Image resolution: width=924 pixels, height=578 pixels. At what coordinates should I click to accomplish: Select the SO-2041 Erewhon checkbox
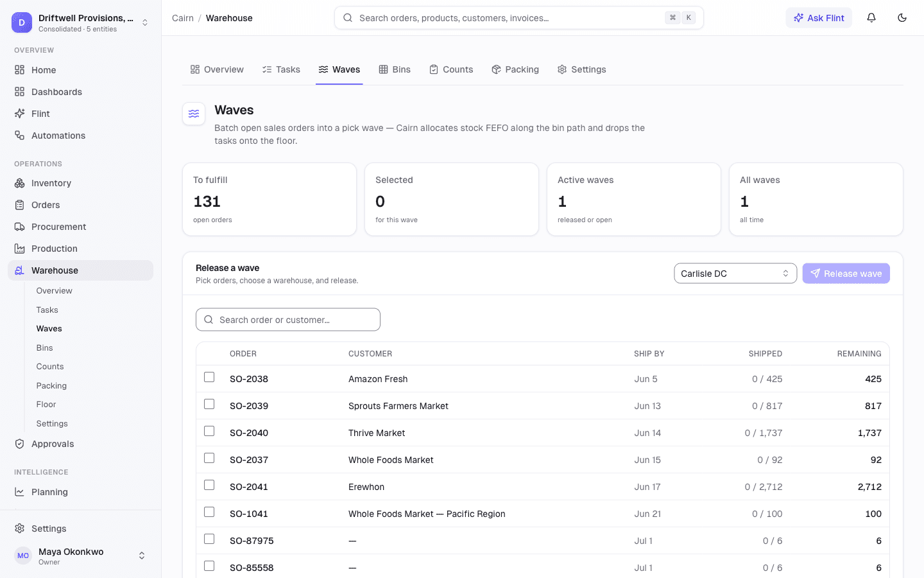[x=209, y=485]
